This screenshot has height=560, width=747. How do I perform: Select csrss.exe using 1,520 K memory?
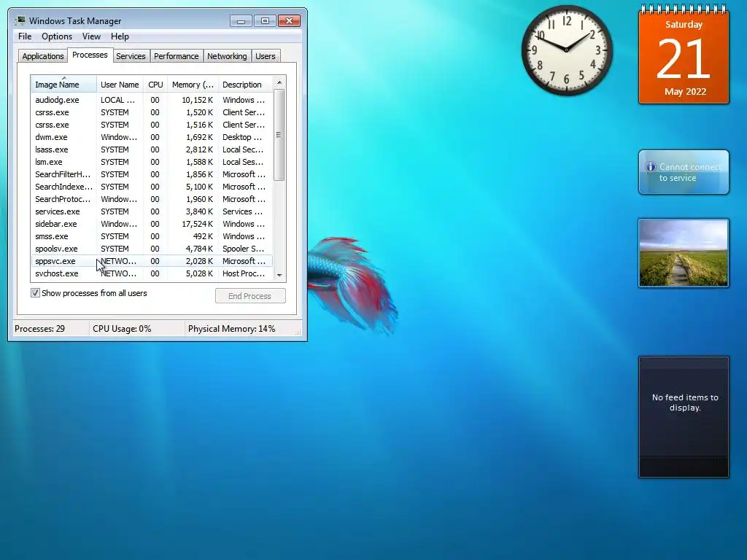[x=152, y=112]
